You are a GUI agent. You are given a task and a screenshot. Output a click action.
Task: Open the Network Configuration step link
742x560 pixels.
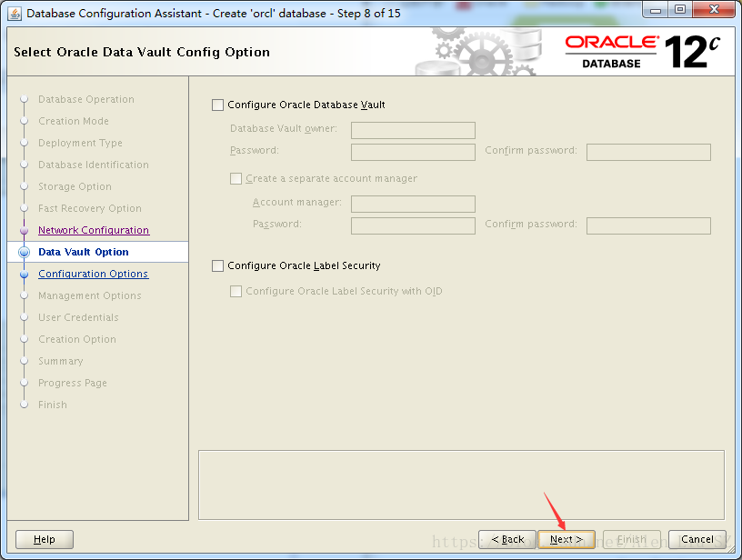pos(94,230)
